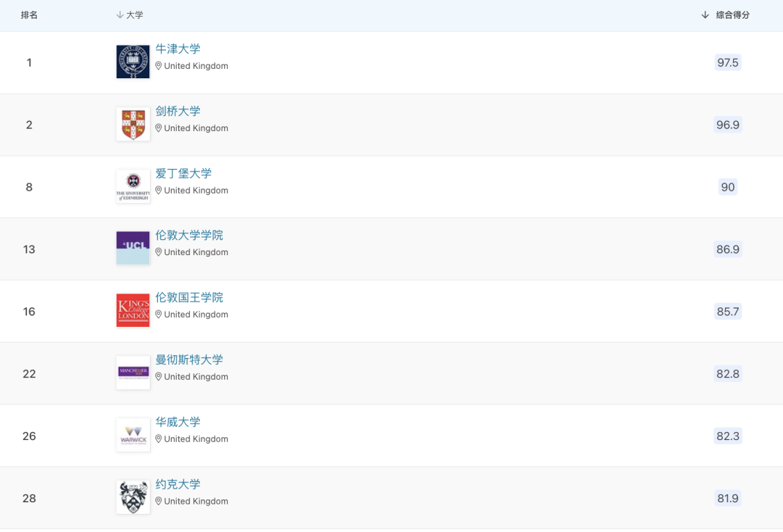Viewport: 783px width, 532px height.
Task: Select the 97.5 score badge
Action: click(728, 62)
